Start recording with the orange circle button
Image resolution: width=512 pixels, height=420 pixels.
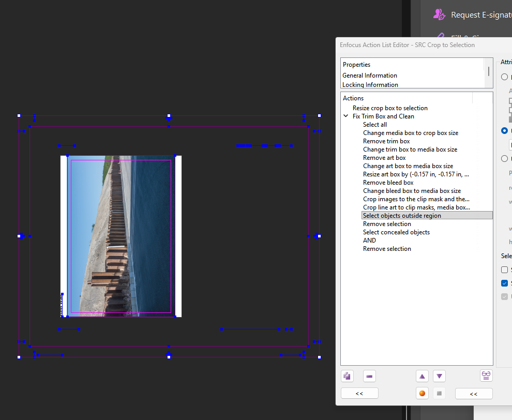pyautogui.click(x=422, y=393)
